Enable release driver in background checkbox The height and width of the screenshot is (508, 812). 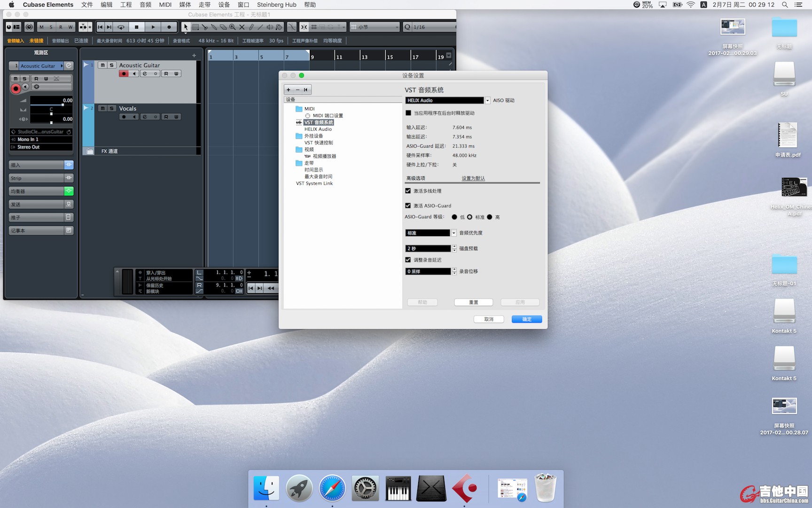(408, 113)
